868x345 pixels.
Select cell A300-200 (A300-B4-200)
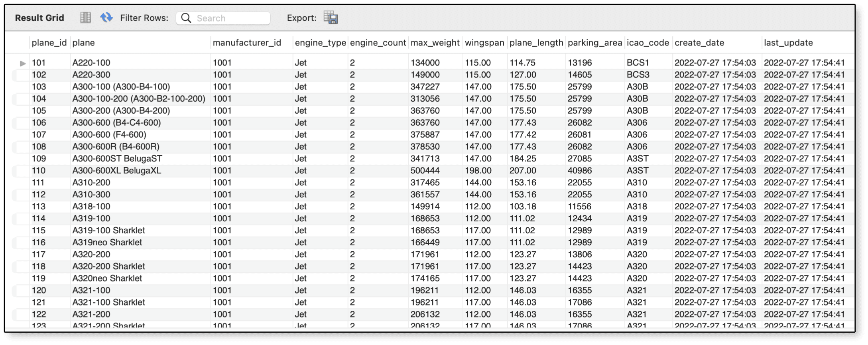click(x=121, y=110)
